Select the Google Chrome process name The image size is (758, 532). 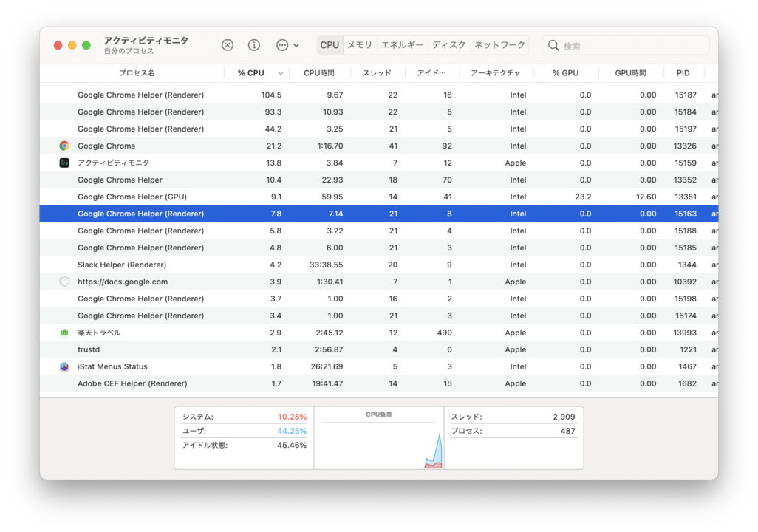click(106, 146)
